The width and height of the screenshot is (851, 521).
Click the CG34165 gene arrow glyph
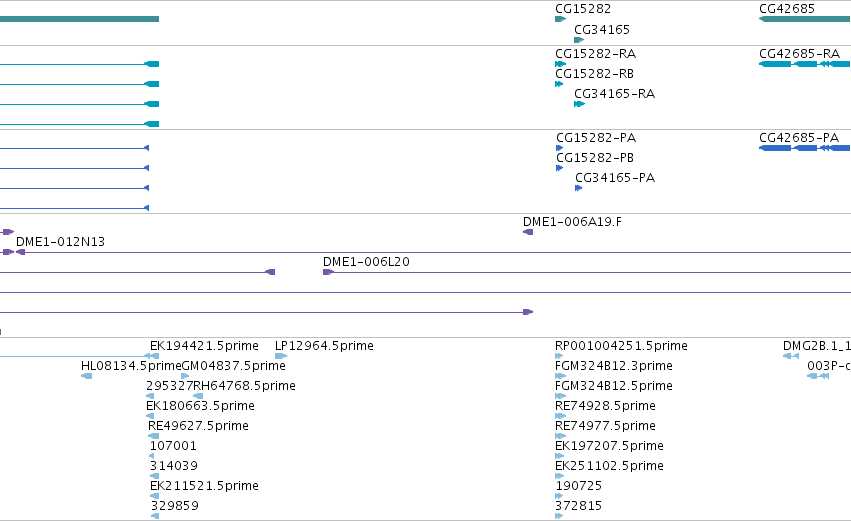coord(579,40)
